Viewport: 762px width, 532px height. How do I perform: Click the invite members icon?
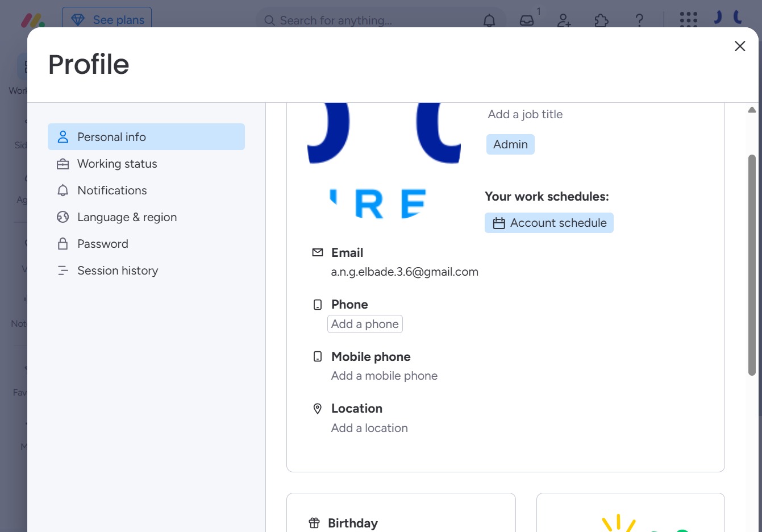564,20
